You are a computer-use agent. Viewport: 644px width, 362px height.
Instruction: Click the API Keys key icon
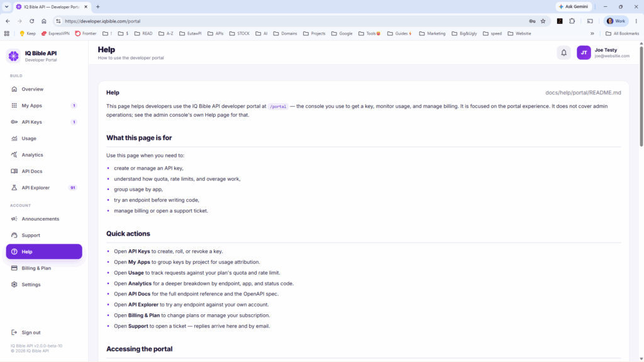[14, 122]
